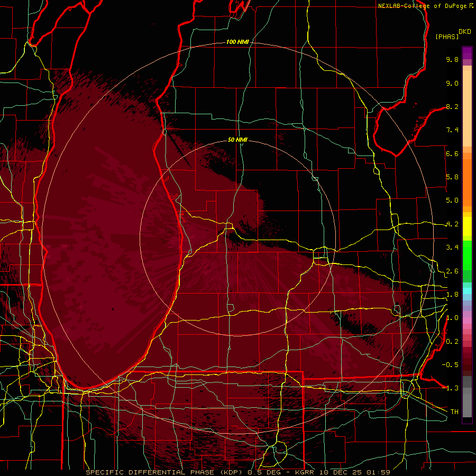Image resolution: width=476 pixels, height=476 pixels.
Task: Click the NEXLAB-College of DuPage header text
Action: click(422, 6)
